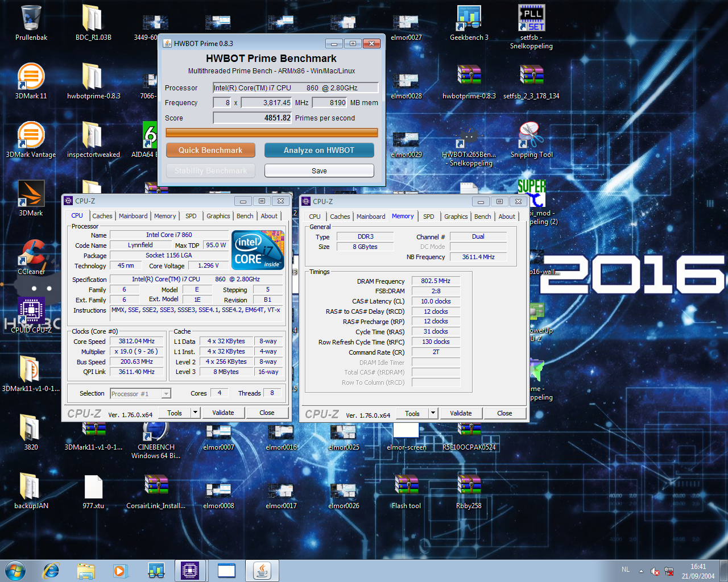Click the HWBOT Prime orange progress bar
This screenshot has height=582, width=728.
click(x=272, y=132)
